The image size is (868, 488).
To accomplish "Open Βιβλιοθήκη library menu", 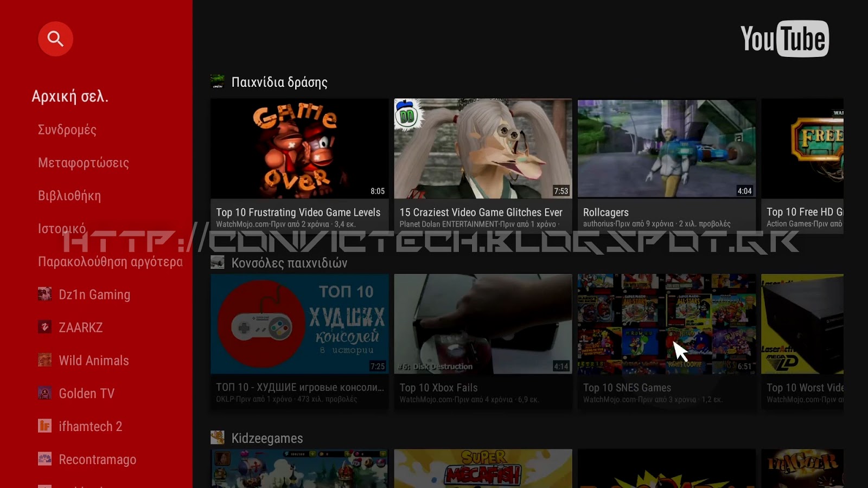I will tap(69, 196).
